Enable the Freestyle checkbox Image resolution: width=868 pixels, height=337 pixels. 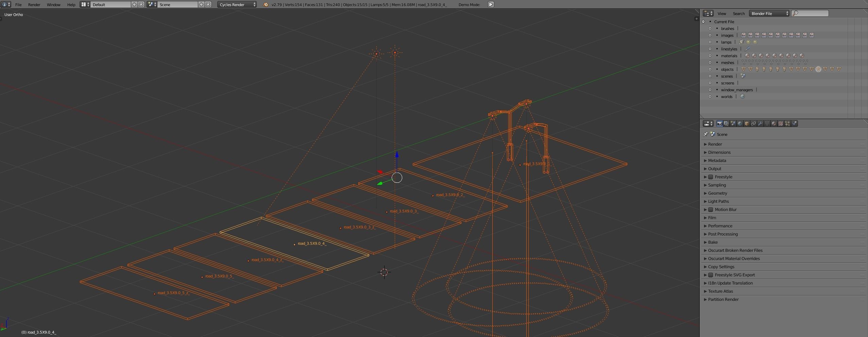(x=711, y=177)
